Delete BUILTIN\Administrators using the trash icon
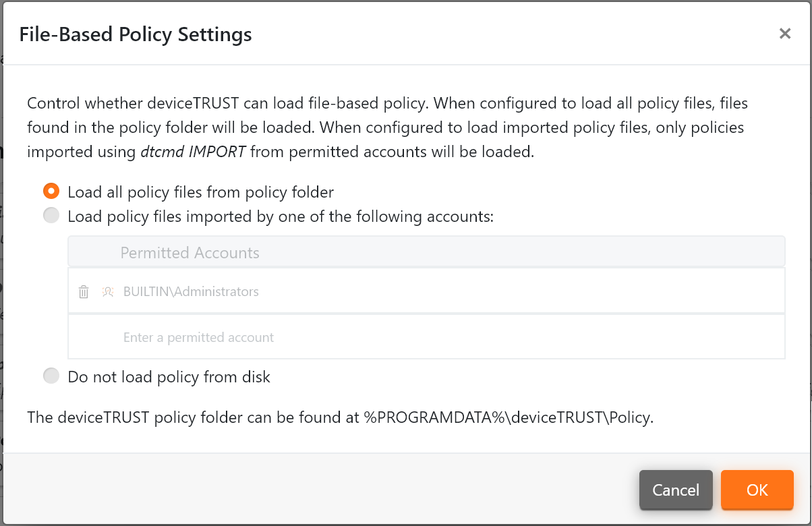 point(84,291)
